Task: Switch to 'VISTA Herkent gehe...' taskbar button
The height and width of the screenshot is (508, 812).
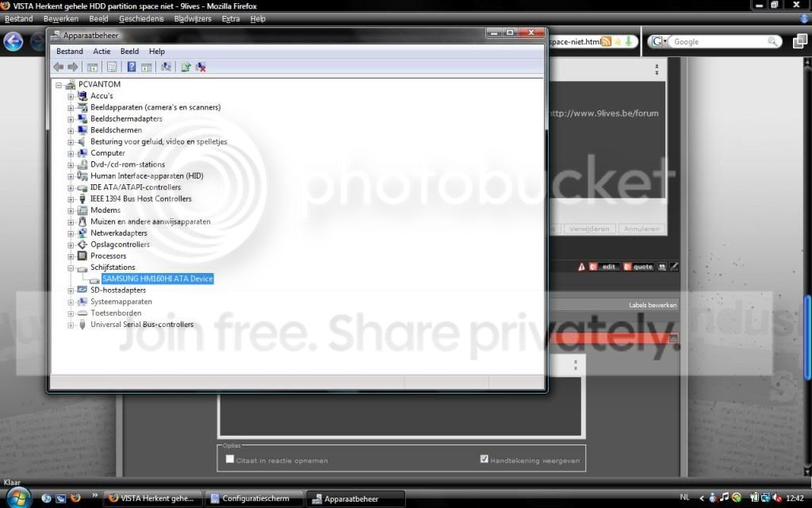Action: (152, 498)
